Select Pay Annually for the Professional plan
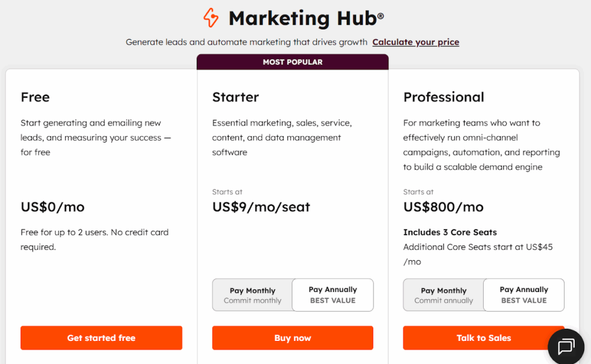Image resolution: width=591 pixels, height=364 pixels. 523,295
